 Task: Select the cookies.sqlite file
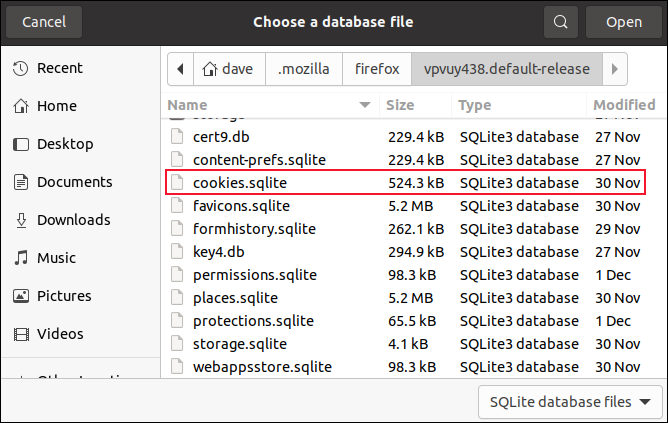click(x=239, y=183)
